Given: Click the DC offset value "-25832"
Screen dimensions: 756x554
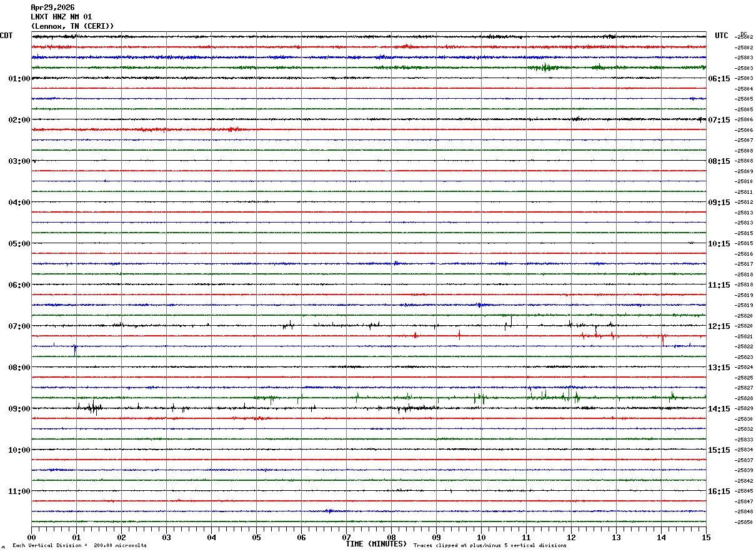Looking at the screenshot, I should (744, 430).
